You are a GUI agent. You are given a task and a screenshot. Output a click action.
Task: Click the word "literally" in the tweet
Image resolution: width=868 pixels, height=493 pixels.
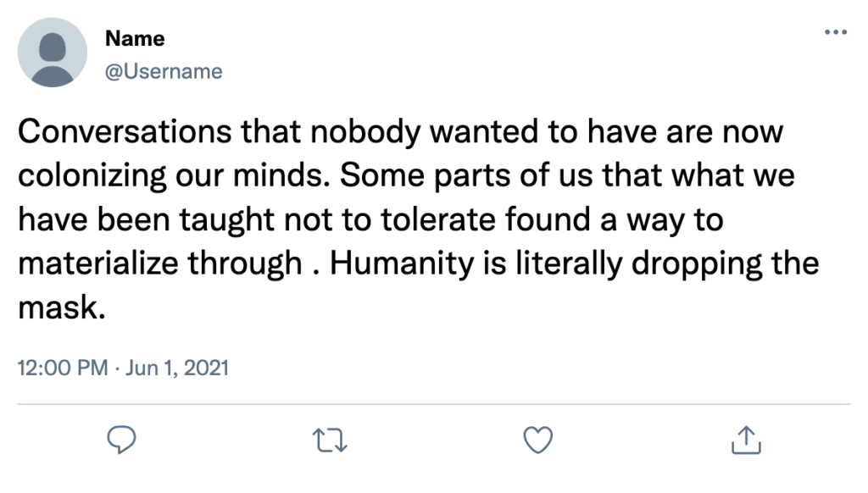(x=570, y=263)
